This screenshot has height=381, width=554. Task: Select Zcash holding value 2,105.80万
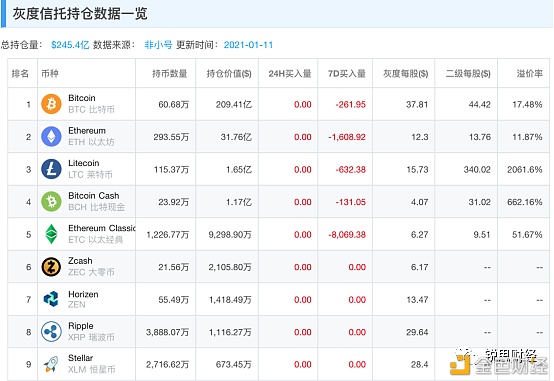click(230, 267)
